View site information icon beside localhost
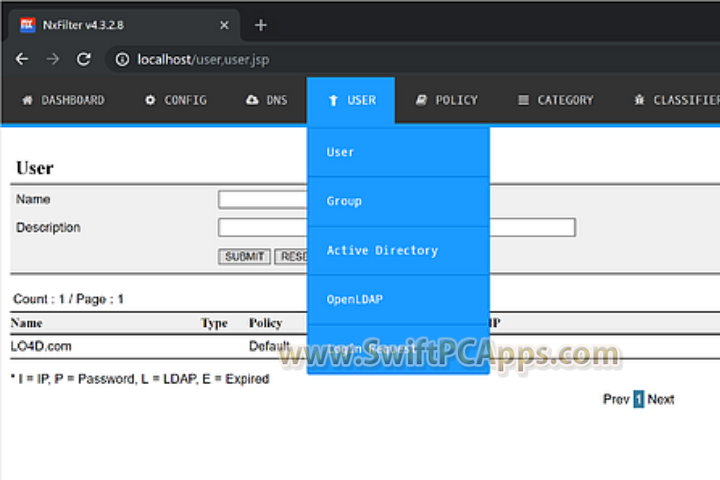 tap(122, 59)
